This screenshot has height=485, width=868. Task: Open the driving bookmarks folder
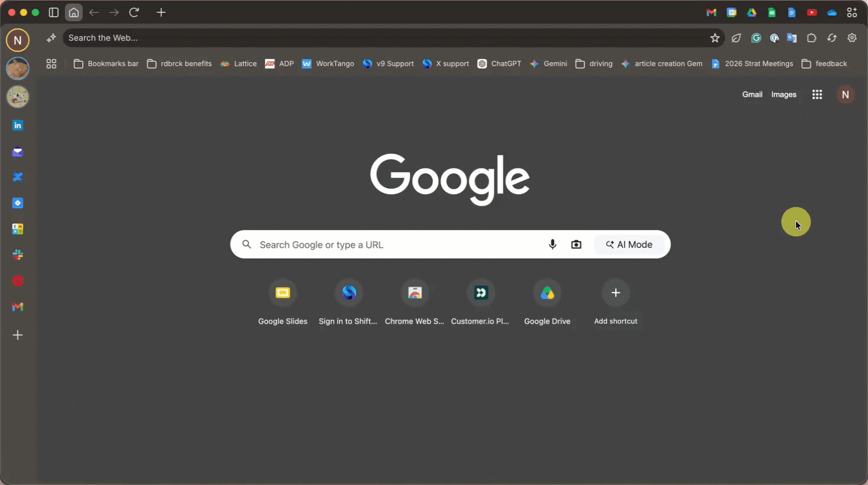tap(594, 64)
